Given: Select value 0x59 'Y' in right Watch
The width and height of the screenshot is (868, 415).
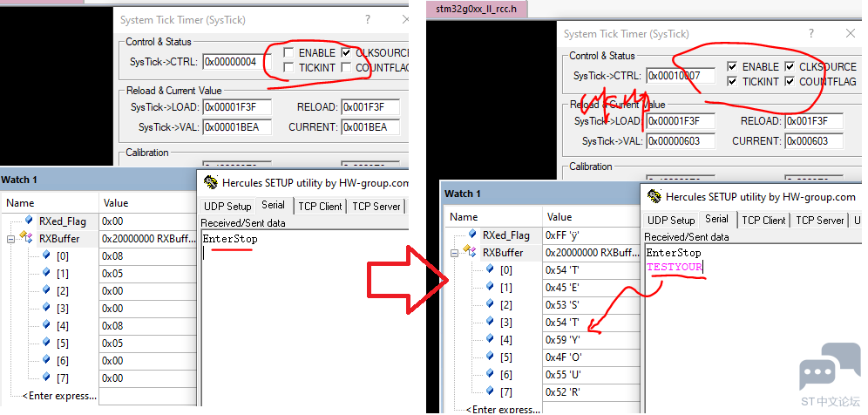Looking at the screenshot, I should [x=563, y=340].
